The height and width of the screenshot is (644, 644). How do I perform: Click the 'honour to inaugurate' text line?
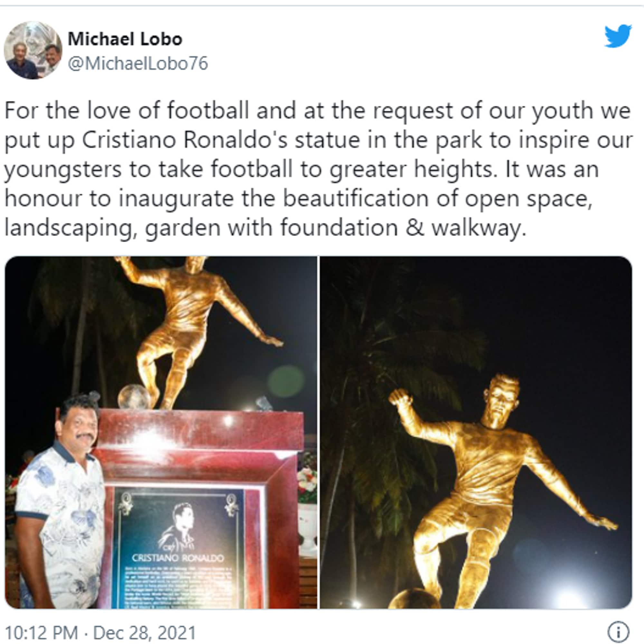click(x=298, y=199)
